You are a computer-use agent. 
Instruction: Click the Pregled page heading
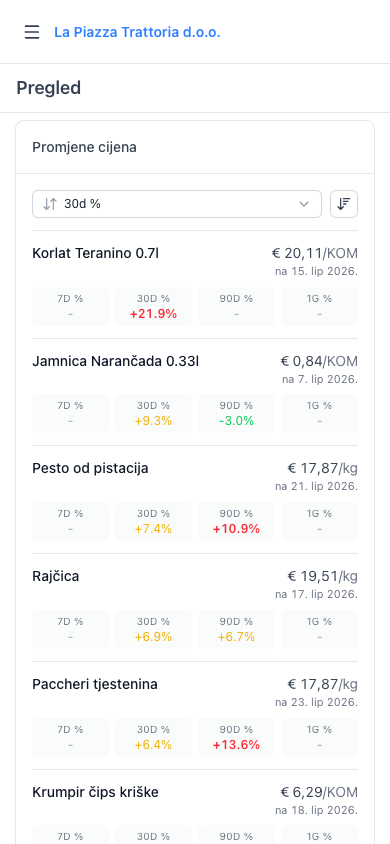point(48,88)
